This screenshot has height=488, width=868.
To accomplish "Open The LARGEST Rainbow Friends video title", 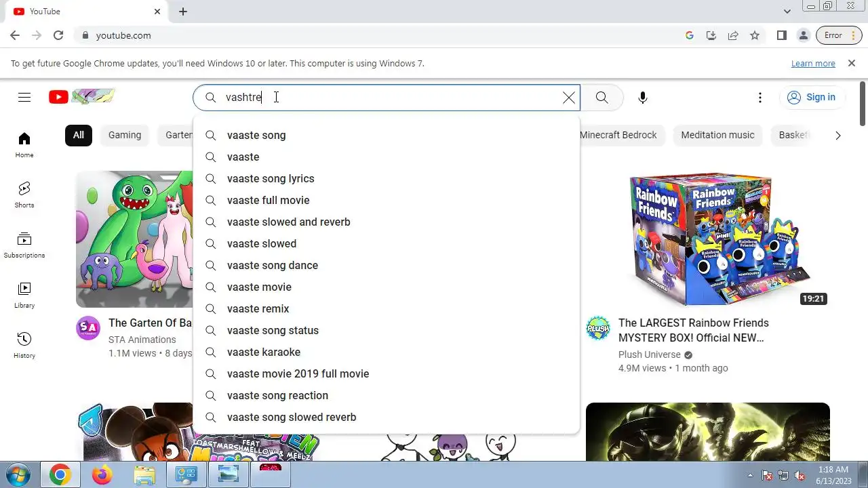I will 694,330.
